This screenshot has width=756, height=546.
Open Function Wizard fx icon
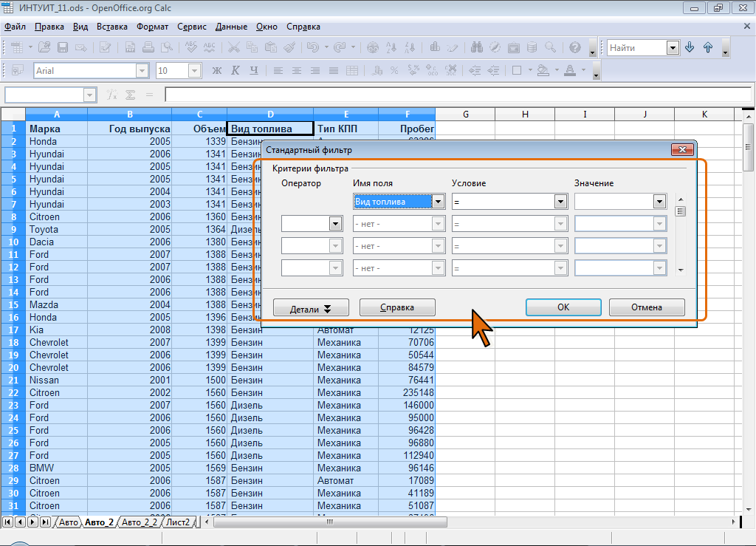point(112,95)
